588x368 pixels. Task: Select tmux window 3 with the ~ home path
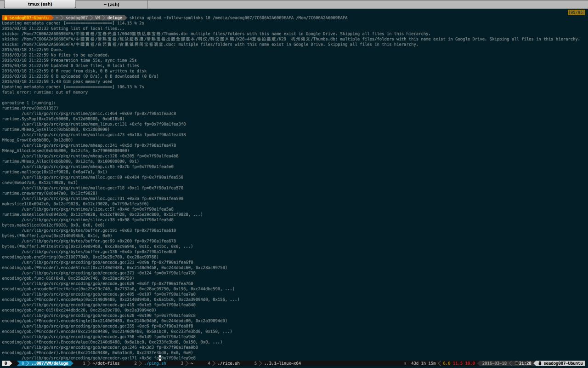pos(187,363)
